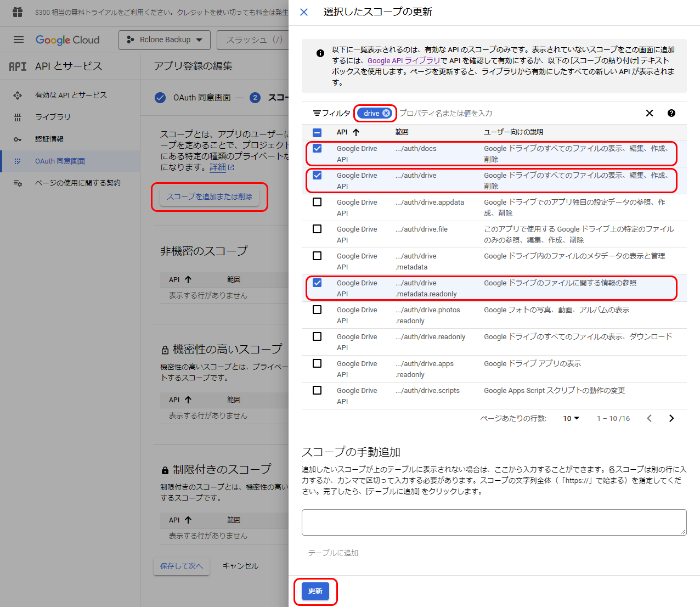Image resolution: width=700 pixels, height=607 pixels.
Task: Click the フィルタ filter icon
Action: click(x=317, y=113)
